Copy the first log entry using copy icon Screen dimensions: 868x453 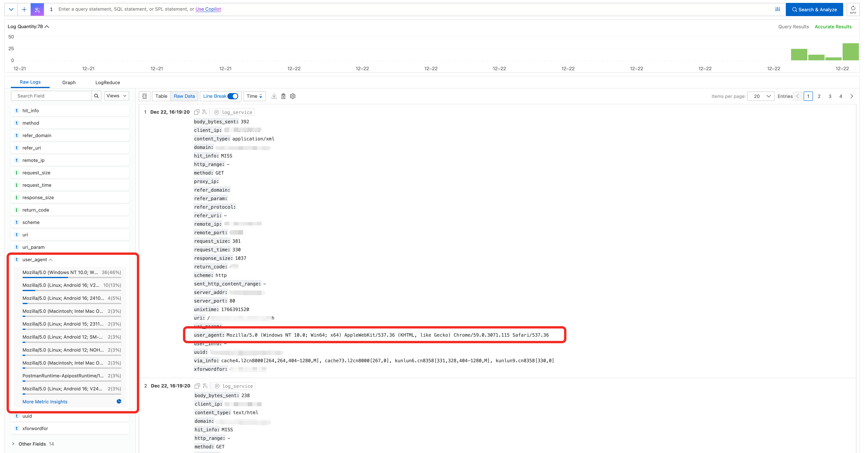(197, 112)
